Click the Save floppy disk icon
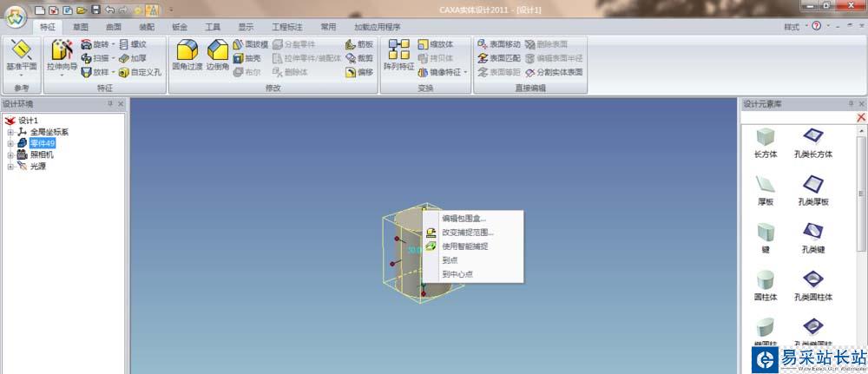Viewport: 868px width, 374px height. click(95, 10)
